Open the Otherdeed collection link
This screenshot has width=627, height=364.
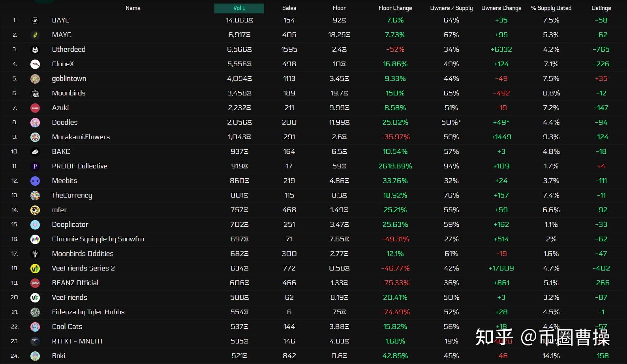69,49
